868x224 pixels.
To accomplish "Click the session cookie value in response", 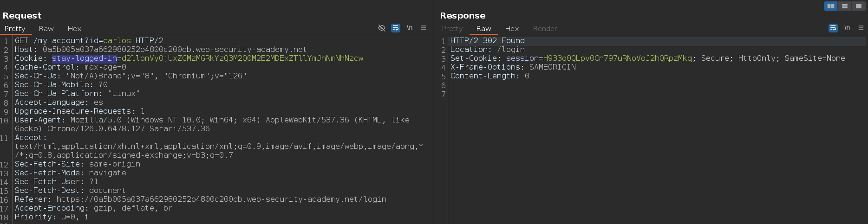I will (617, 58).
